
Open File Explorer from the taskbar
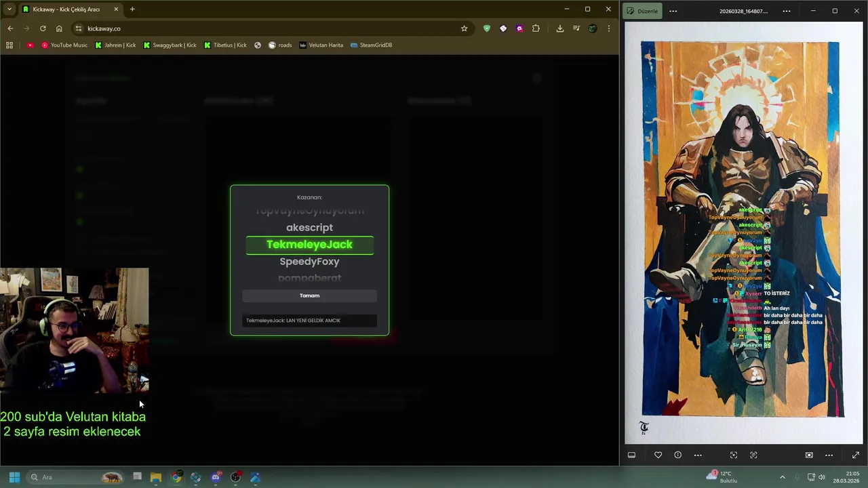click(156, 477)
